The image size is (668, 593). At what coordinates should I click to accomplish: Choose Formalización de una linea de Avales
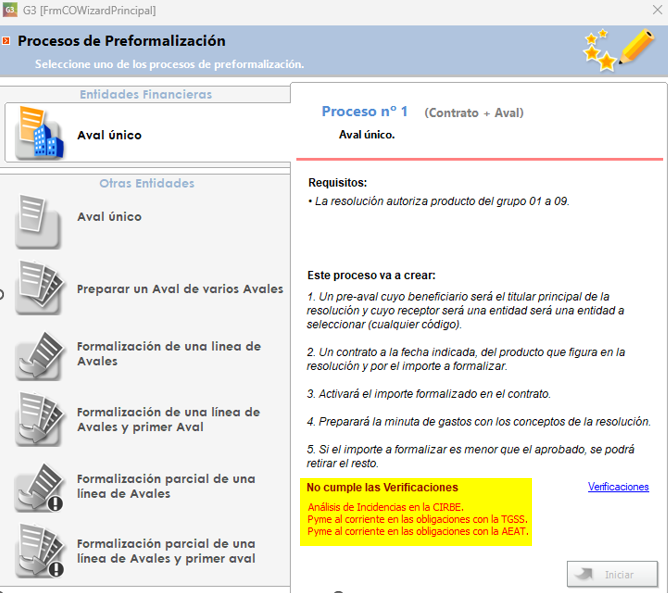(169, 354)
